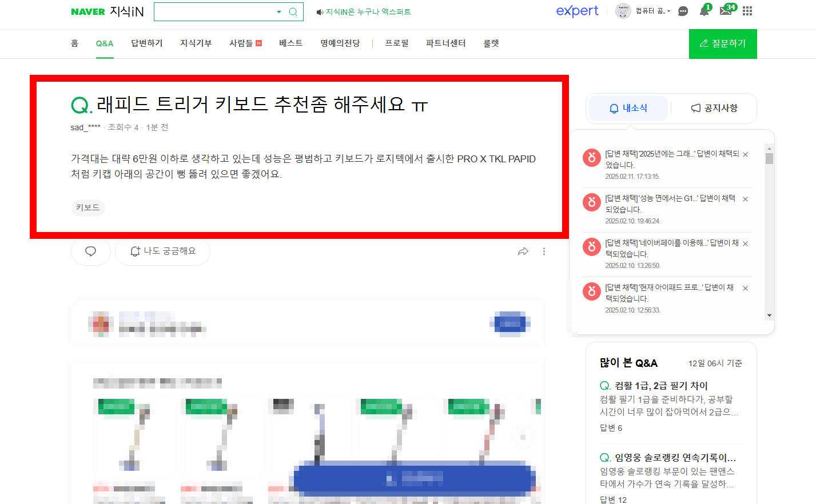Screen dimensions: 816x504
Task: Open the 명예의전당 tab
Action: [x=340, y=43]
